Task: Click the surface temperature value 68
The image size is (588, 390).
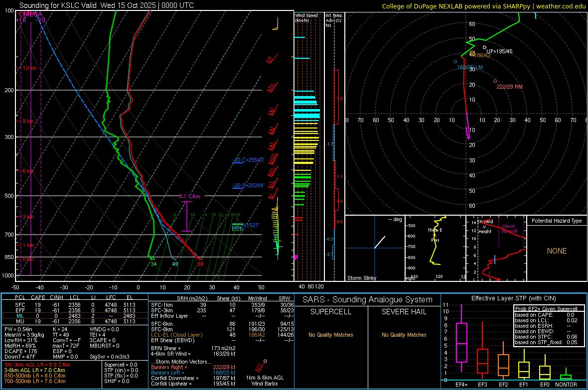Action: (200, 264)
